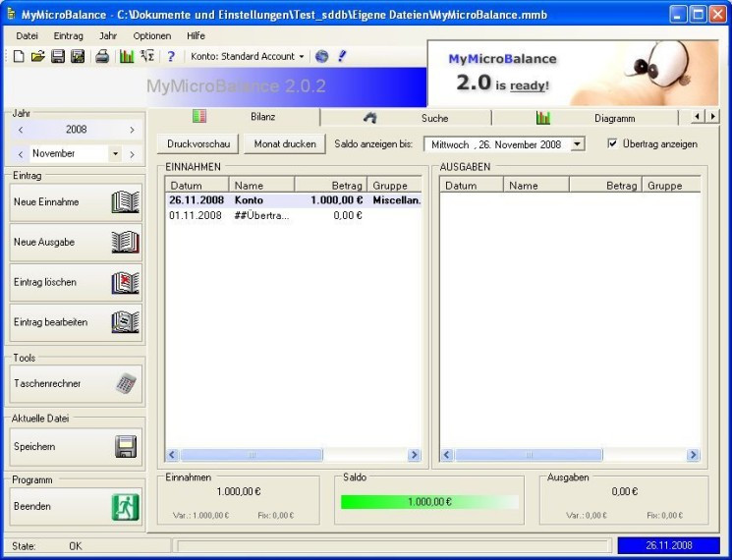The width and height of the screenshot is (732, 560).
Task: Open a file via the folder icon
Action: [38, 57]
